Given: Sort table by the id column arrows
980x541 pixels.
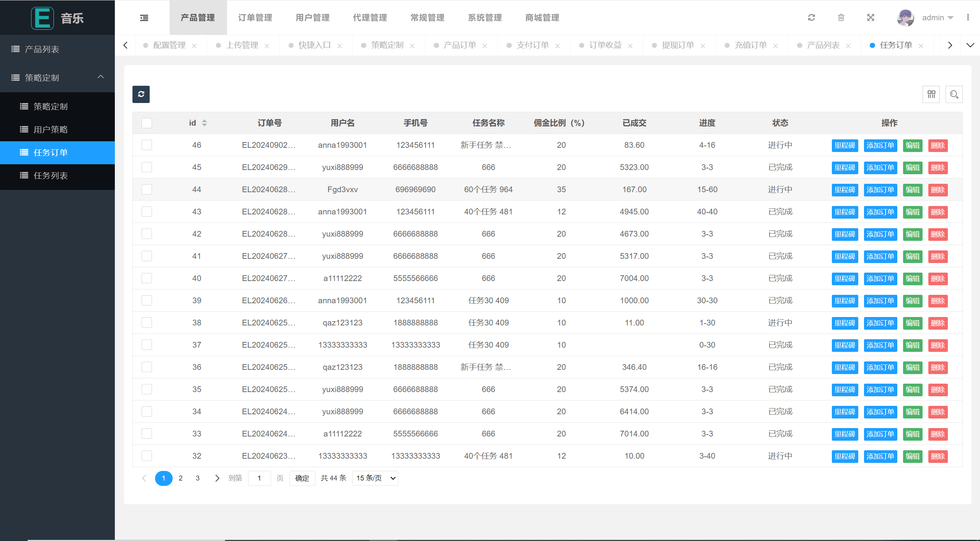Looking at the screenshot, I should pos(204,123).
